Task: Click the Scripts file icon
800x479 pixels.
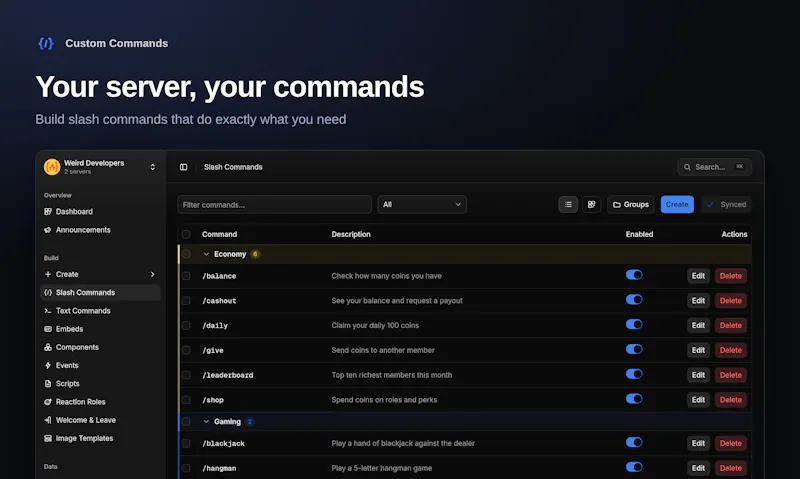Action: 48,384
